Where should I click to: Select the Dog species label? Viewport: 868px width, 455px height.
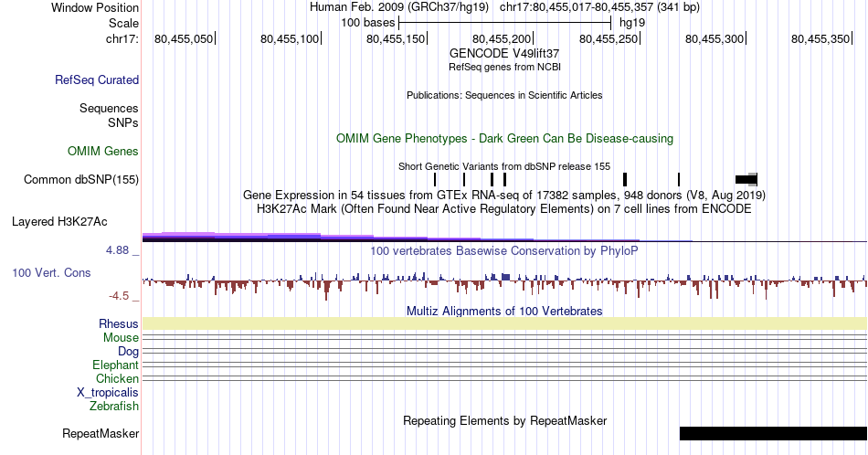click(128, 352)
